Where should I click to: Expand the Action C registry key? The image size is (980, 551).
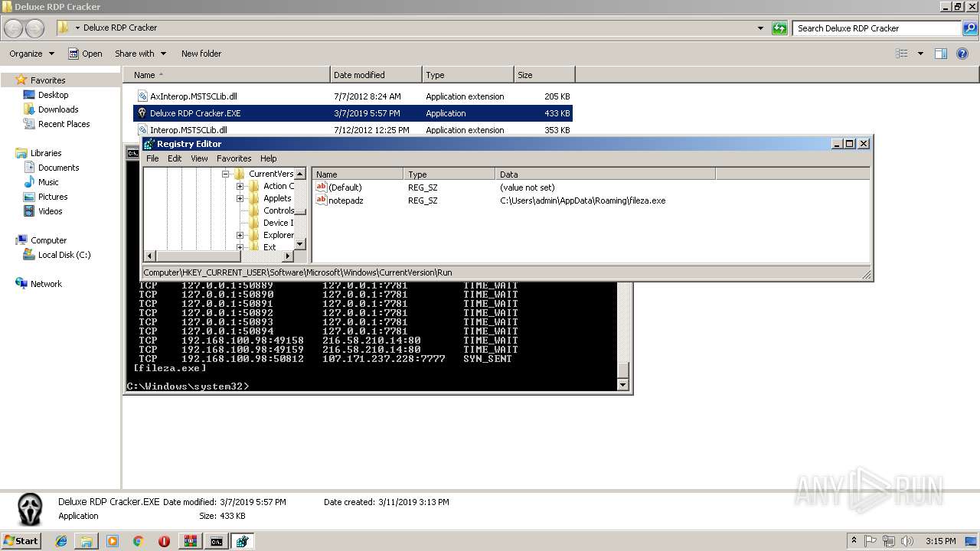point(240,186)
